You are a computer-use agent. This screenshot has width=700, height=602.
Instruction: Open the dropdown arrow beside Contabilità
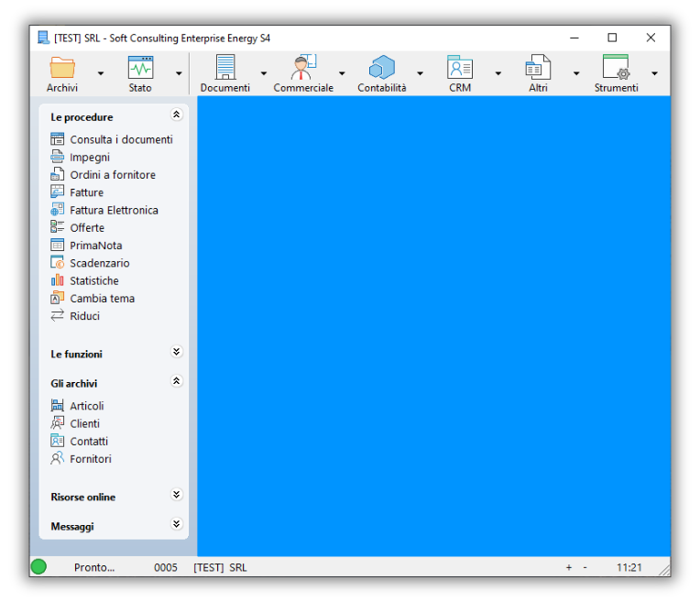[x=421, y=73]
